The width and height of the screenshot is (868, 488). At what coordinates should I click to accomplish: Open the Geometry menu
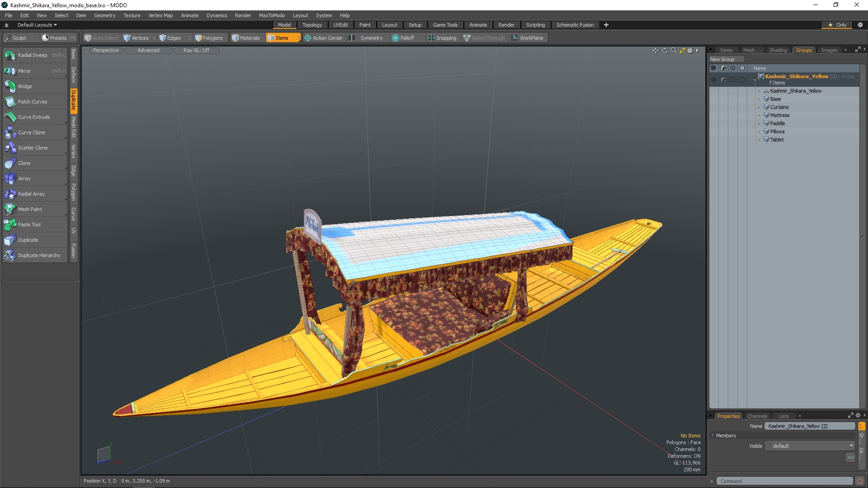104,15
